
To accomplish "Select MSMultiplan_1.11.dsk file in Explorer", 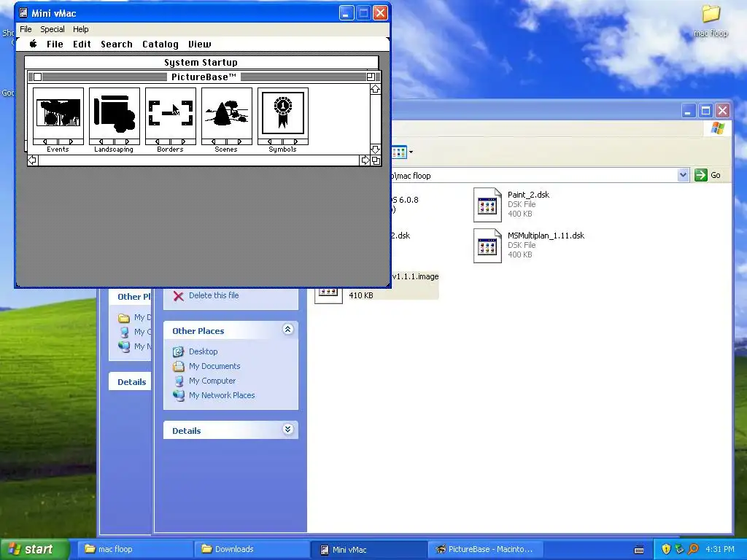I will (x=529, y=245).
